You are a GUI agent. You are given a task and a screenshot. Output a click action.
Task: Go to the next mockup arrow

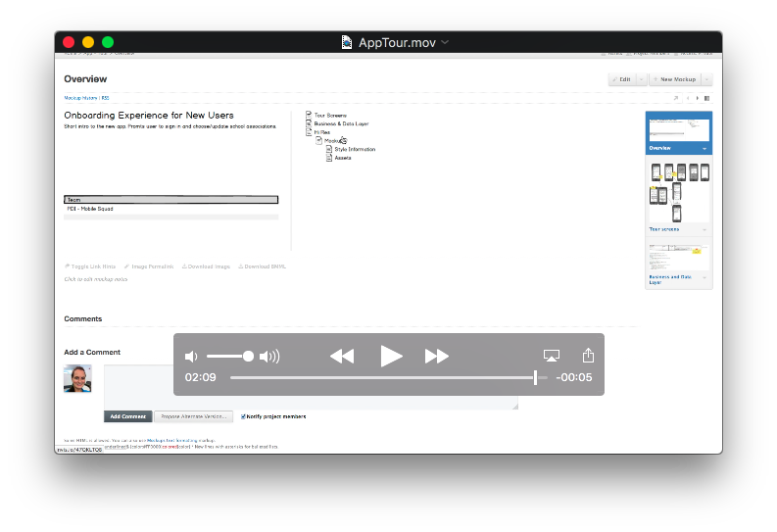(x=698, y=98)
